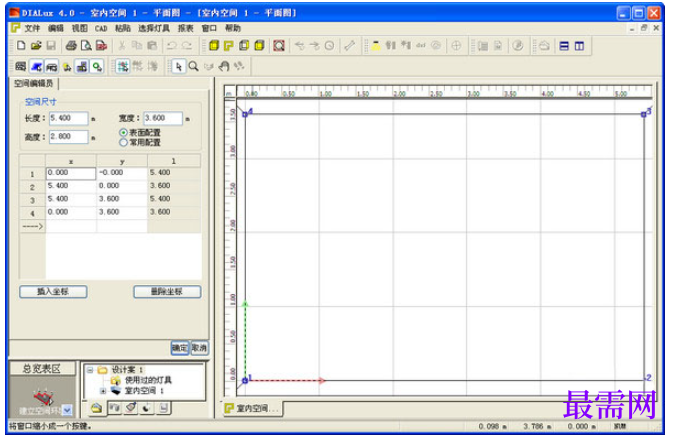Click the zoom-to-fit scene icon
The height and width of the screenshot is (436, 675).
[x=279, y=45]
